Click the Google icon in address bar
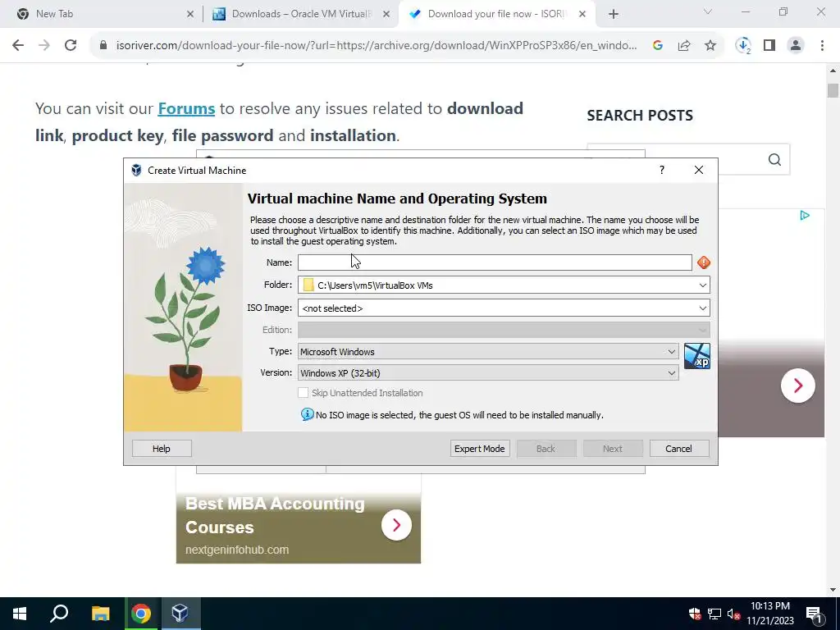This screenshot has width=840, height=630. (658, 46)
